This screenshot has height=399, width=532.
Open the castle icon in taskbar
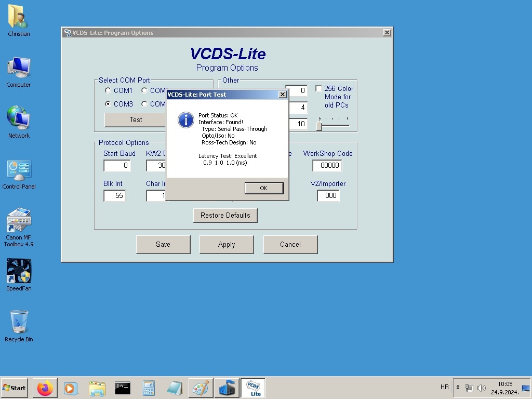[x=227, y=388]
